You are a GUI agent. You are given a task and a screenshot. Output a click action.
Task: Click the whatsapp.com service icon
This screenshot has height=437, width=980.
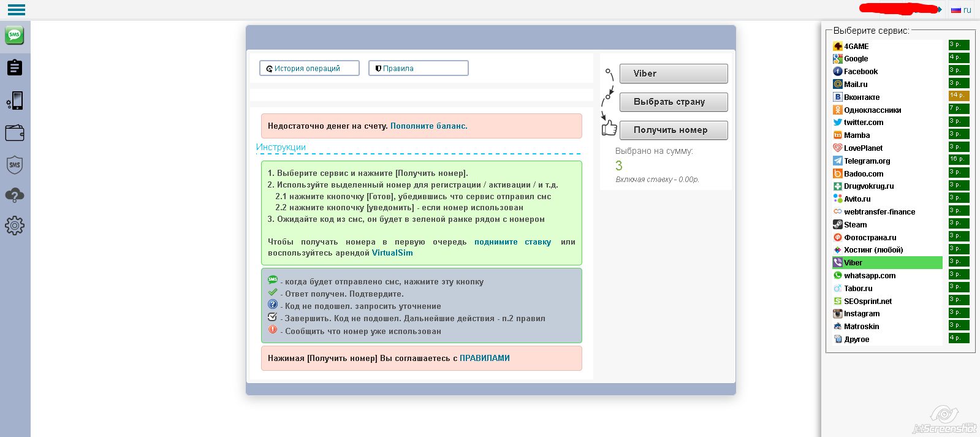837,276
